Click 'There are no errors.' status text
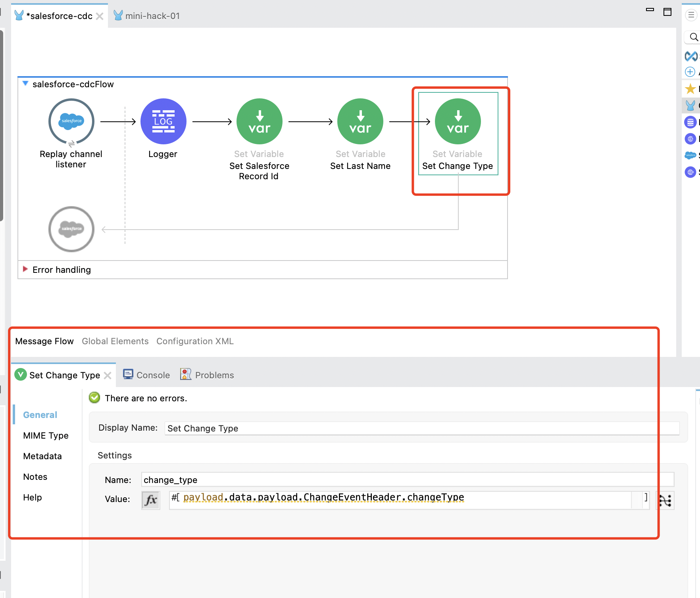The height and width of the screenshot is (598, 700). pyautogui.click(x=146, y=398)
